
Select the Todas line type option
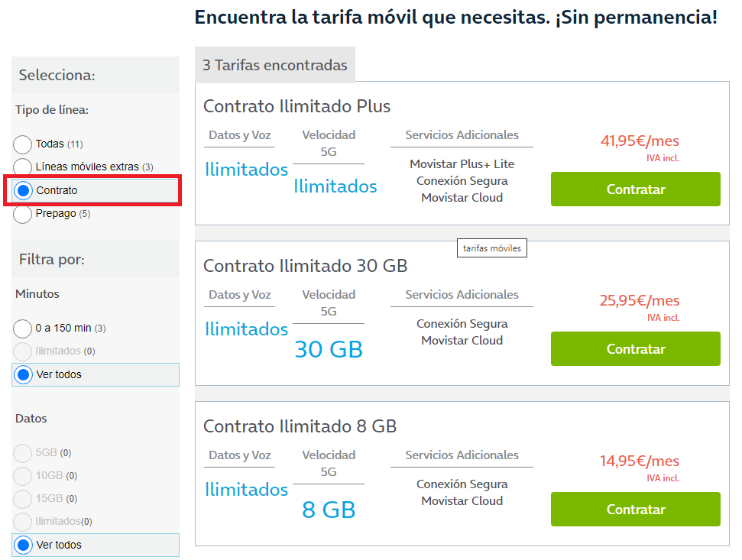pos(23,144)
